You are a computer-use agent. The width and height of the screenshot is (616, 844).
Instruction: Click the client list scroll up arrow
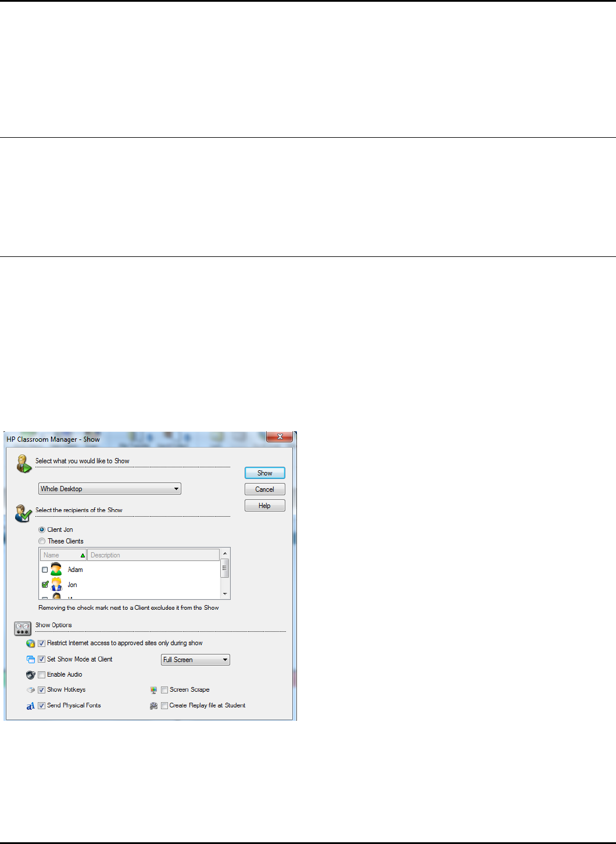click(x=225, y=553)
